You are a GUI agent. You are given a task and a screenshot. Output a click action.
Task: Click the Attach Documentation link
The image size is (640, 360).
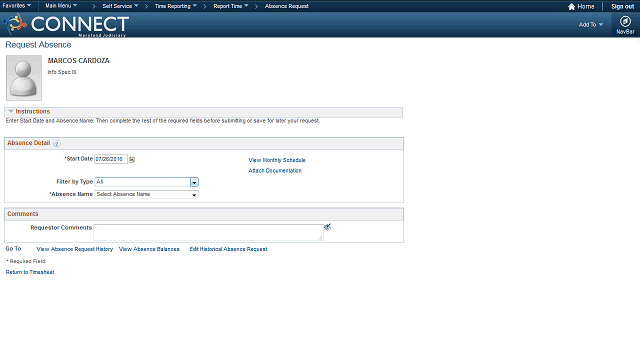pyautogui.click(x=275, y=171)
